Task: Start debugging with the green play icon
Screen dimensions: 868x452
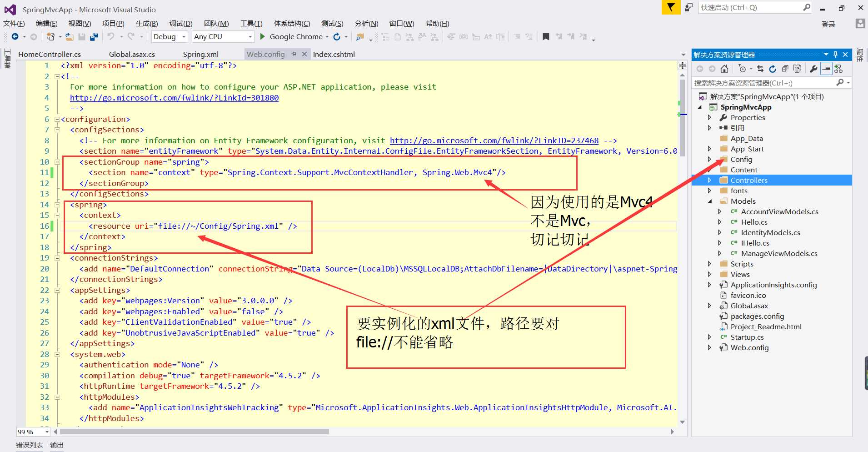Action: 262,36
